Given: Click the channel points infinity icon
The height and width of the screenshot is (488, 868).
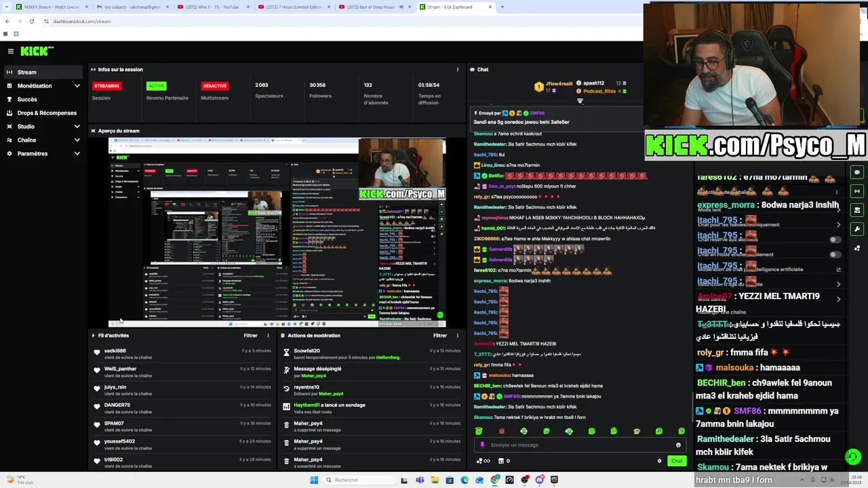Looking at the screenshot, I should tap(483, 461).
